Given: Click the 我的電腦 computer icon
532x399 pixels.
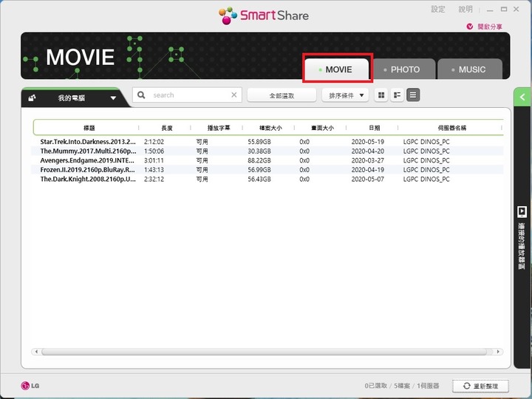Looking at the screenshot, I should [x=32, y=98].
